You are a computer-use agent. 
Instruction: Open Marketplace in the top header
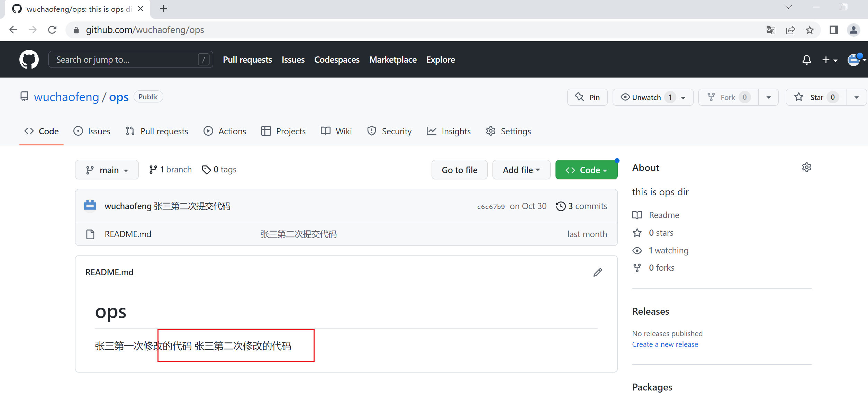[x=393, y=60]
